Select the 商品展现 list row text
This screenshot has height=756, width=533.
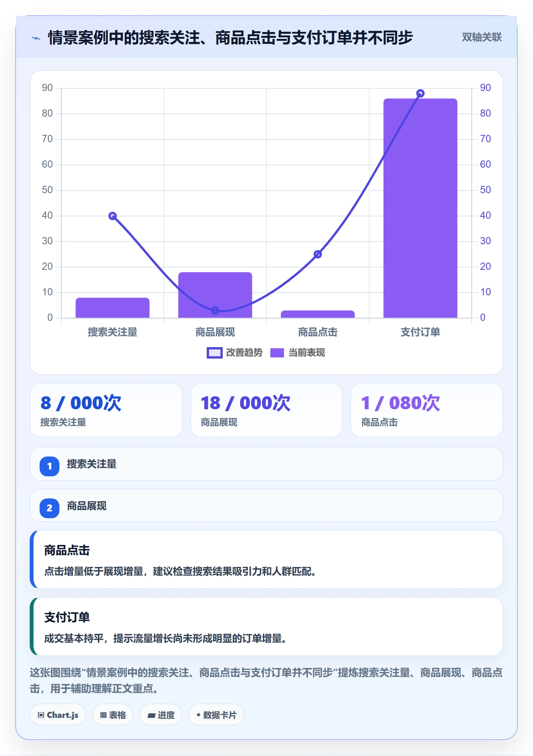pyautogui.click(x=87, y=506)
